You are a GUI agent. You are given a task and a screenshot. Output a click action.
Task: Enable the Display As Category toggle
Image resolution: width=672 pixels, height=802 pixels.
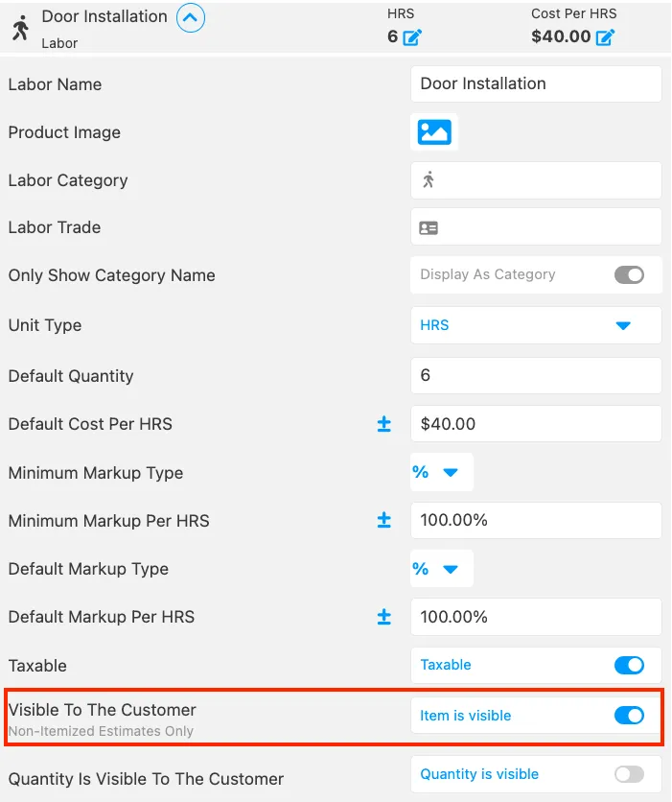pos(629,275)
